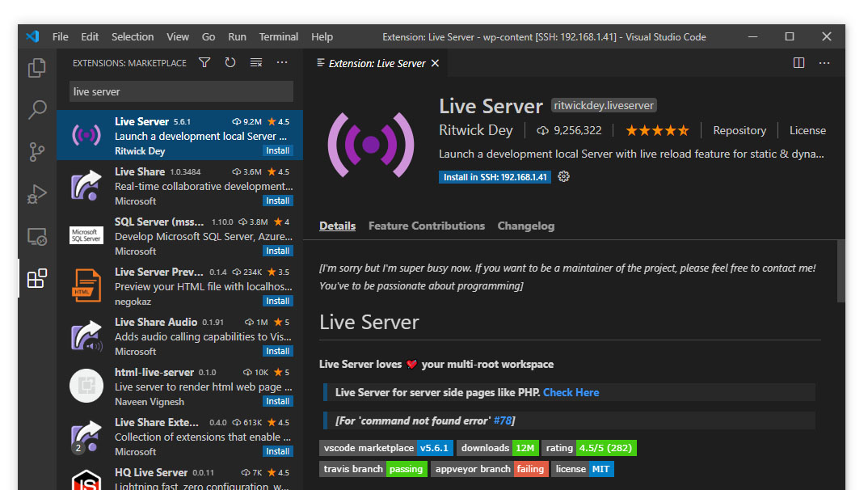Click the license MIT badge

[x=583, y=469]
